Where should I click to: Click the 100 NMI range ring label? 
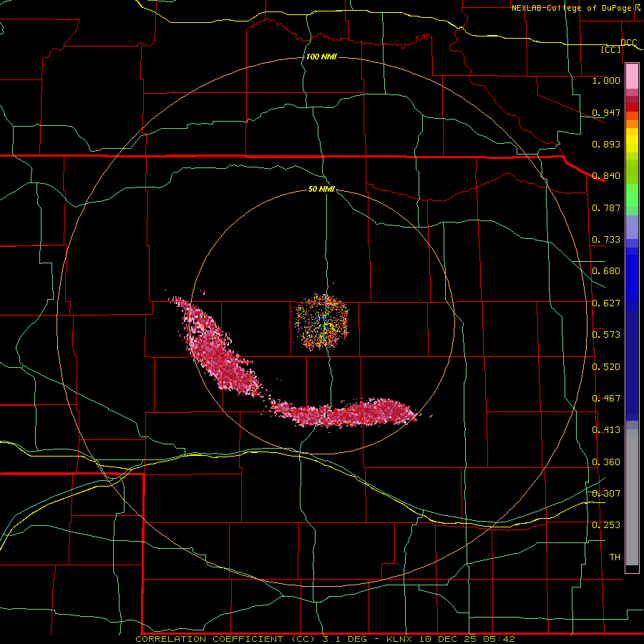(321, 57)
